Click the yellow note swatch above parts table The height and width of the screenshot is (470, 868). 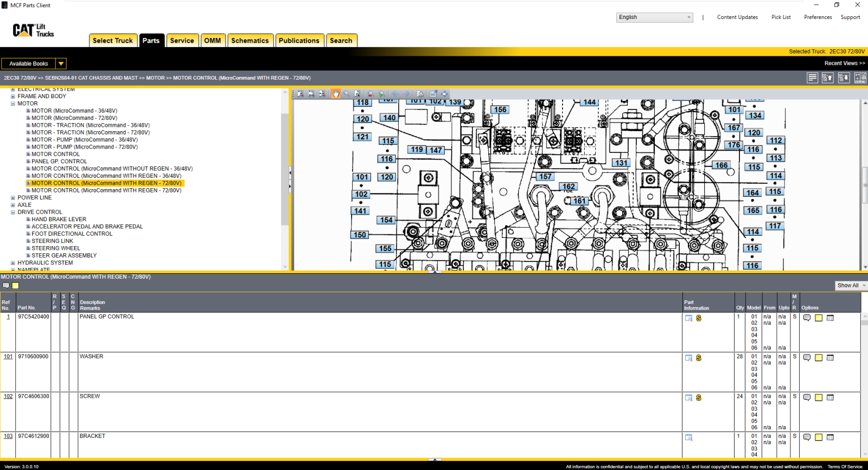[x=16, y=286]
